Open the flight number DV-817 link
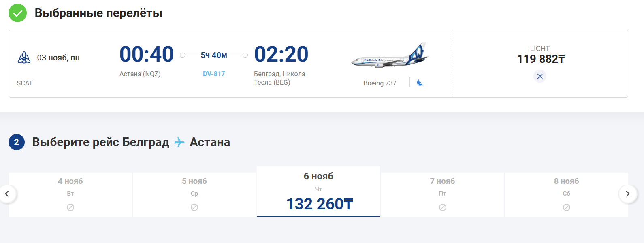644x243 pixels. (214, 74)
